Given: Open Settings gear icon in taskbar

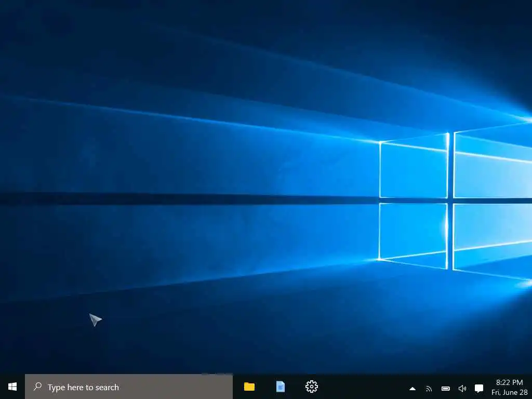Looking at the screenshot, I should click(312, 387).
